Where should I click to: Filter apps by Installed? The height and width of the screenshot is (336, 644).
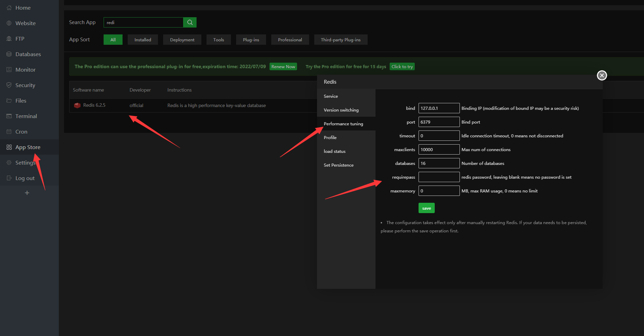pyautogui.click(x=142, y=40)
